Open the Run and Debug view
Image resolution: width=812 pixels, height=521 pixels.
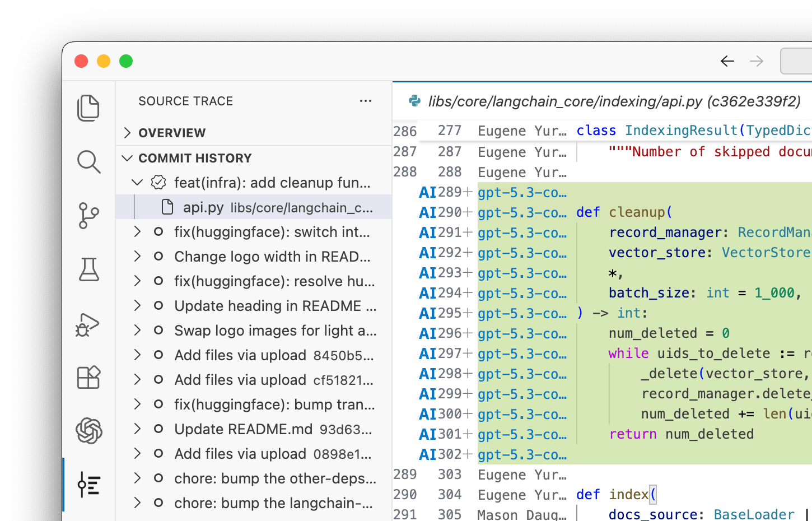pyautogui.click(x=89, y=324)
